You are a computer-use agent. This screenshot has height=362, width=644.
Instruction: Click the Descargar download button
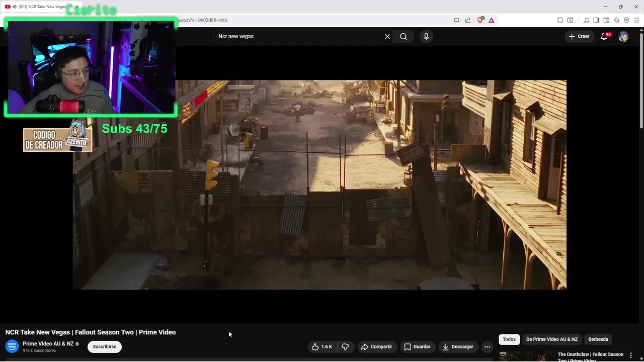tap(458, 346)
